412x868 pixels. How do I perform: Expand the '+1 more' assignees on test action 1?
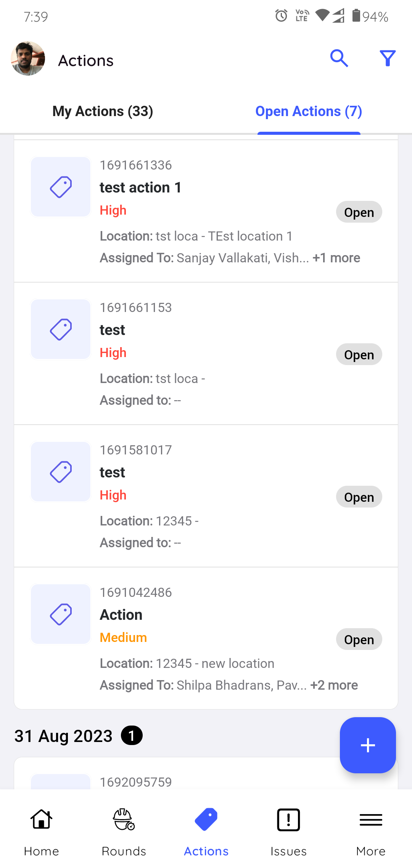point(336,258)
